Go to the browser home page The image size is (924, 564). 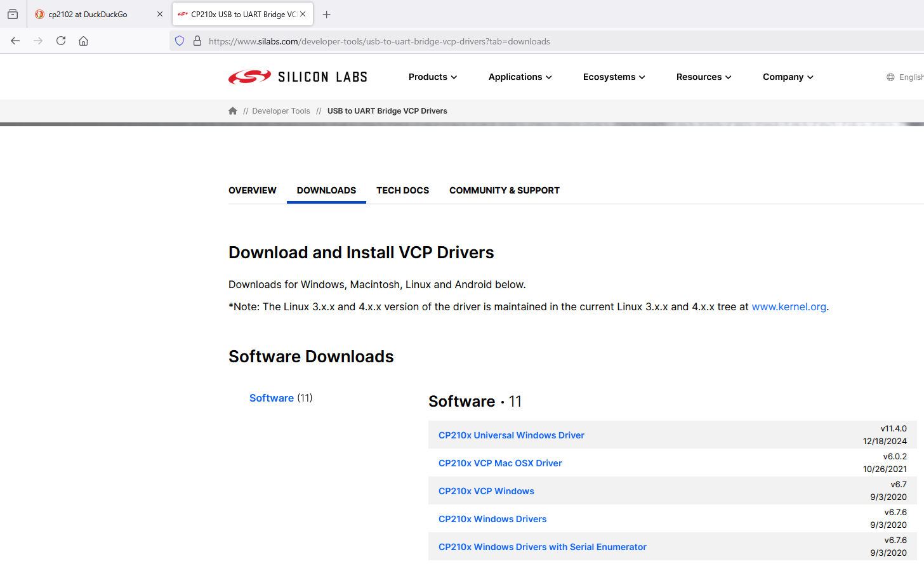83,41
